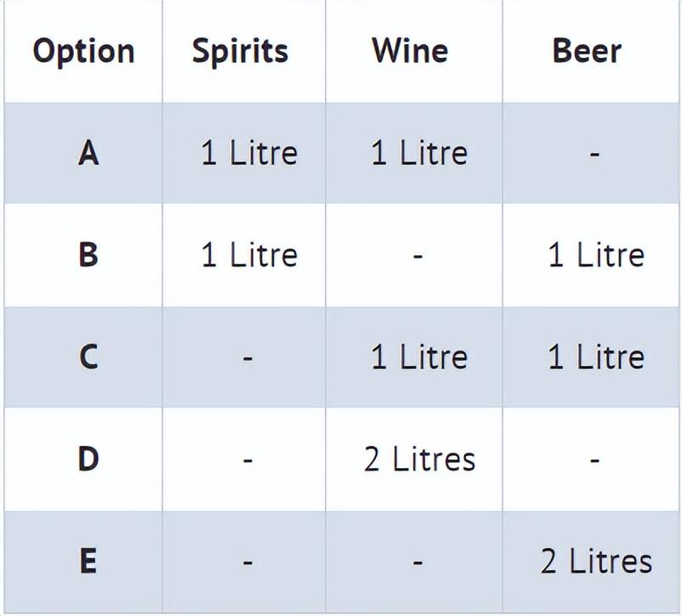Select the row label B

(x=88, y=254)
